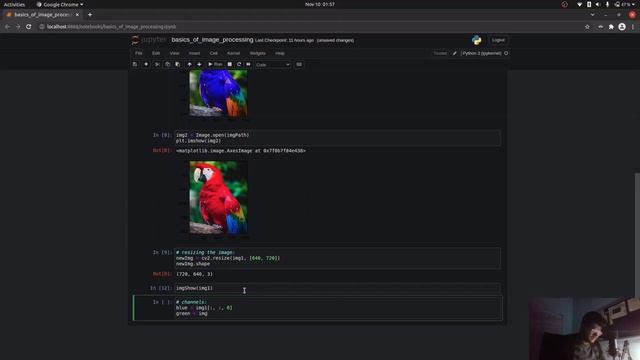Reload the page with the refresh icon
The width and height of the screenshot is (640, 360).
pos(29,27)
